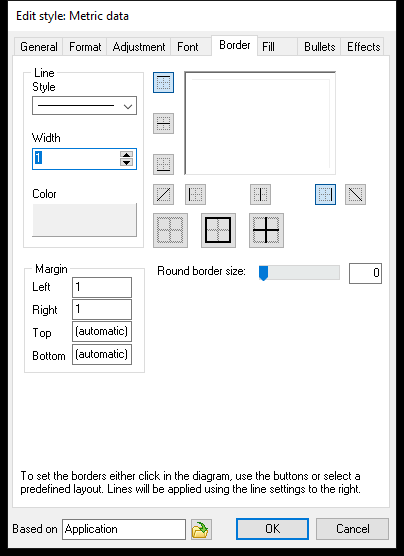Switch to the Adjustment tab
Image resolution: width=404 pixels, height=556 pixels.
click(x=139, y=47)
